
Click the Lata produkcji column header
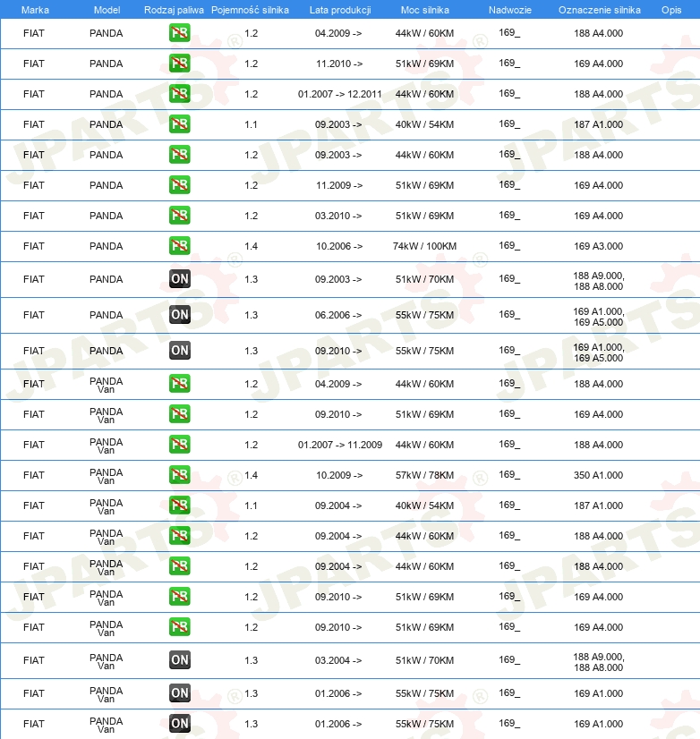point(340,10)
